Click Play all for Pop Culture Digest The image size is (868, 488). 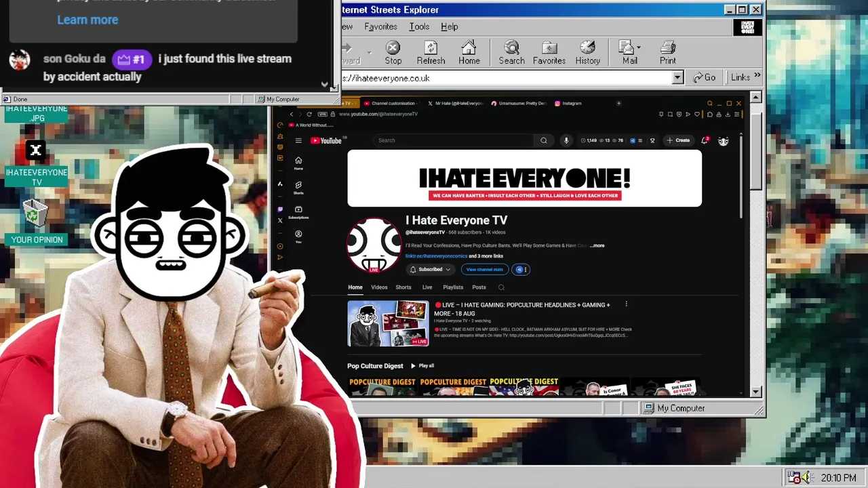point(422,366)
